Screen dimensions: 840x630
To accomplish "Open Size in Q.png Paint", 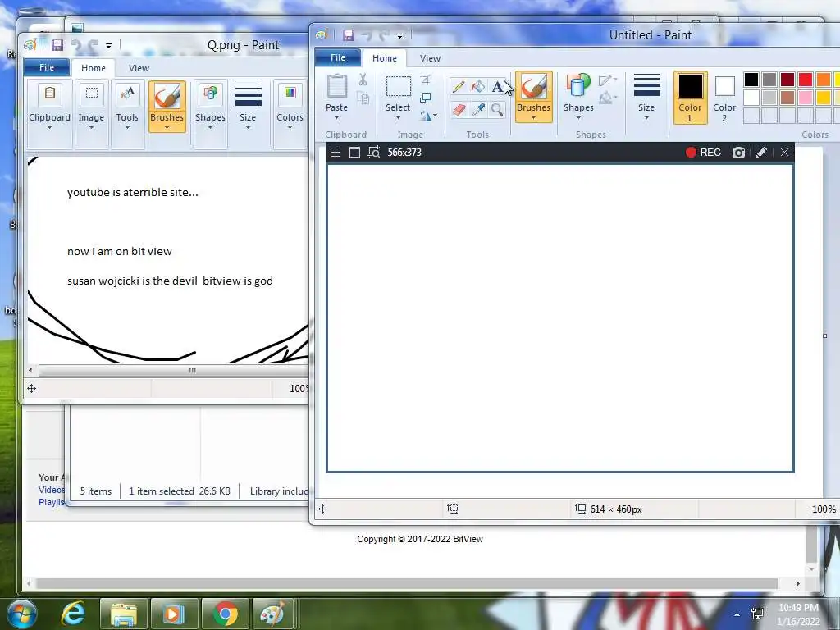I will (248, 107).
